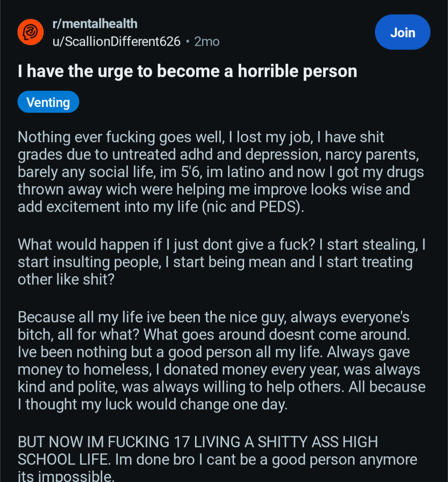Image resolution: width=448 pixels, height=482 pixels.
Task: Tap the "narcy parents" text
Action: [372, 154]
